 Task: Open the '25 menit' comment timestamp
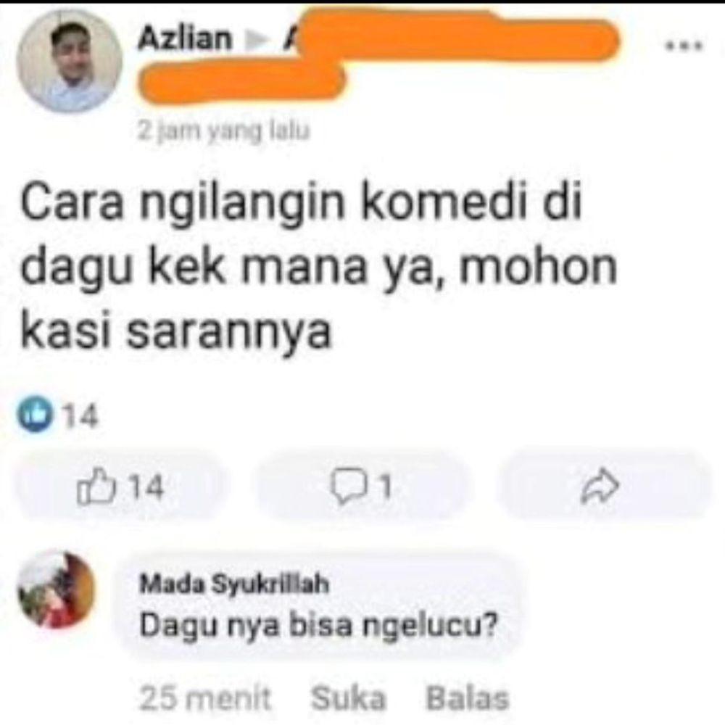point(204,698)
